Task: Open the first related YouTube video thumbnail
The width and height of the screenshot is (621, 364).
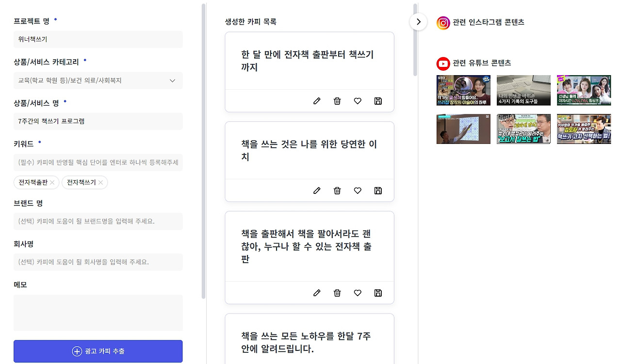Action: [x=463, y=90]
